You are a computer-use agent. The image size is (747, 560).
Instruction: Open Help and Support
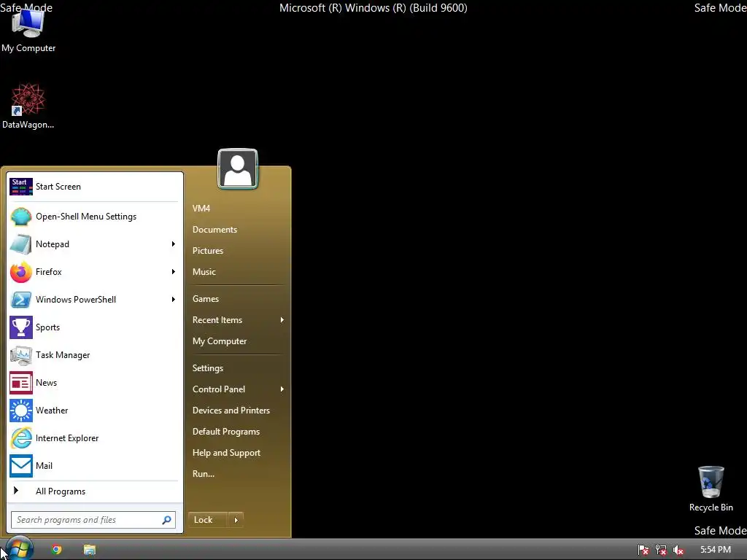click(226, 453)
